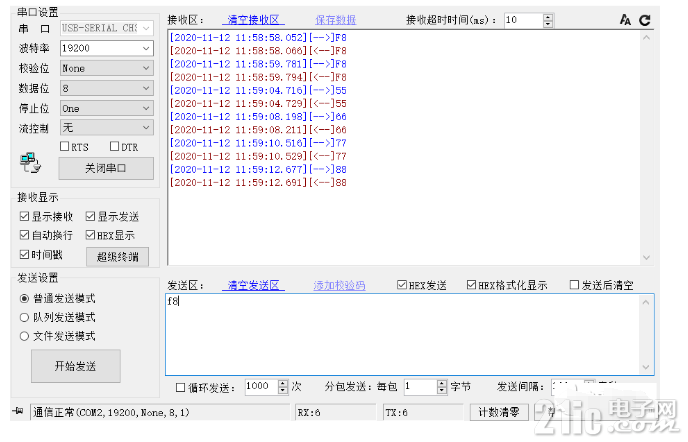Click the 接收超时时间 input field
688x442 pixels.
pyautogui.click(x=523, y=20)
